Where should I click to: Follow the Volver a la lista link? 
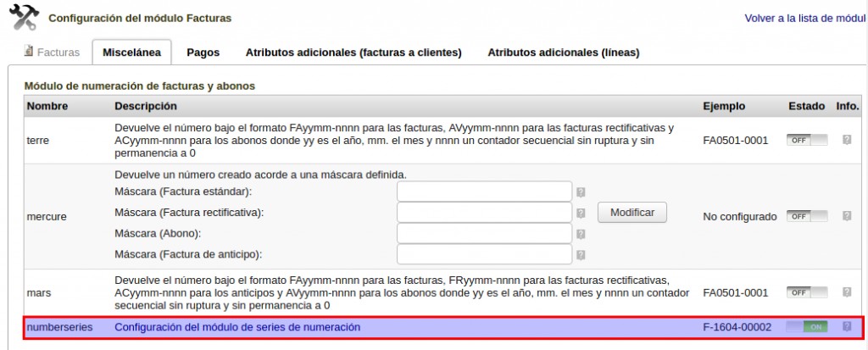tap(805, 18)
